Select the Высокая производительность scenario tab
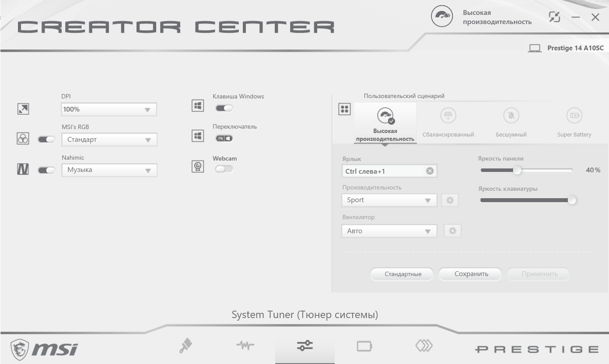This screenshot has height=364, width=609. [x=385, y=123]
